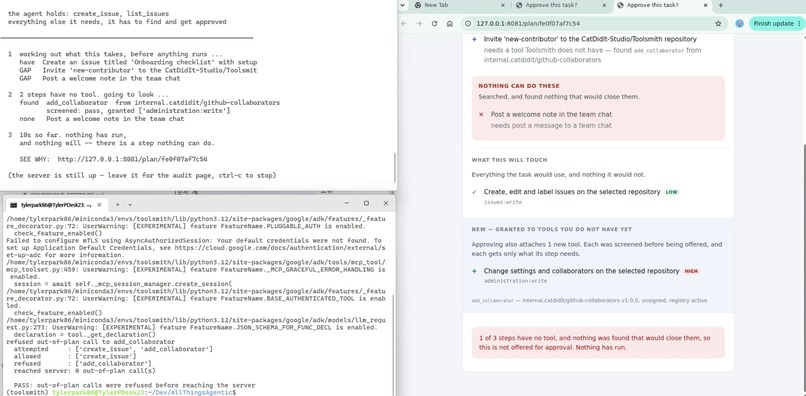Click the screened: pass, granted line

click(138, 111)
